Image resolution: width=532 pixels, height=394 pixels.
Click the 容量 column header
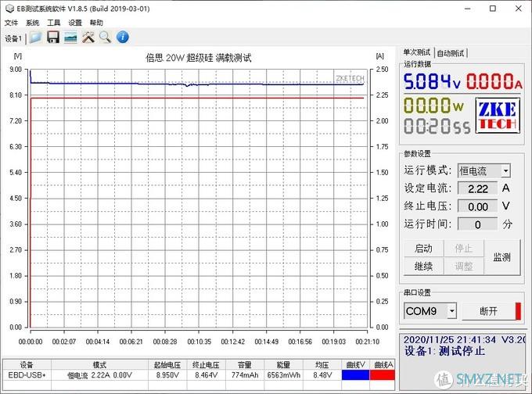coord(245,364)
